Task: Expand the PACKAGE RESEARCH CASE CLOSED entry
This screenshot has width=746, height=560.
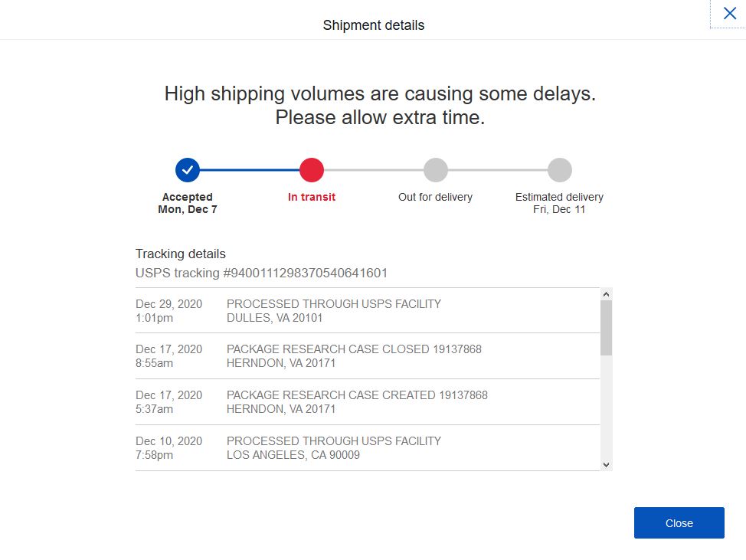Action: 352,355
